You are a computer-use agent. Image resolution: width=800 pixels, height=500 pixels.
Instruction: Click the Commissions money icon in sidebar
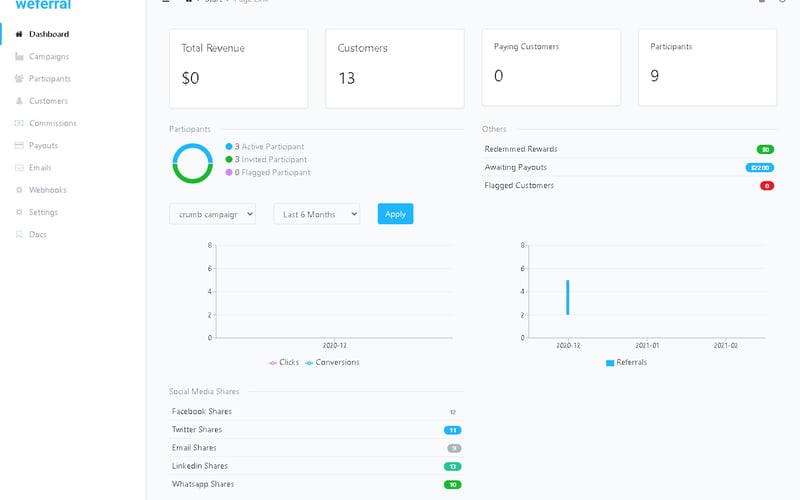(19, 123)
